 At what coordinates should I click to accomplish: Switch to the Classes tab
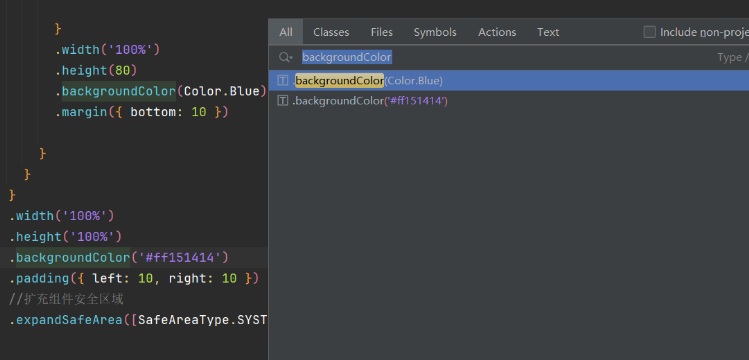point(331,32)
